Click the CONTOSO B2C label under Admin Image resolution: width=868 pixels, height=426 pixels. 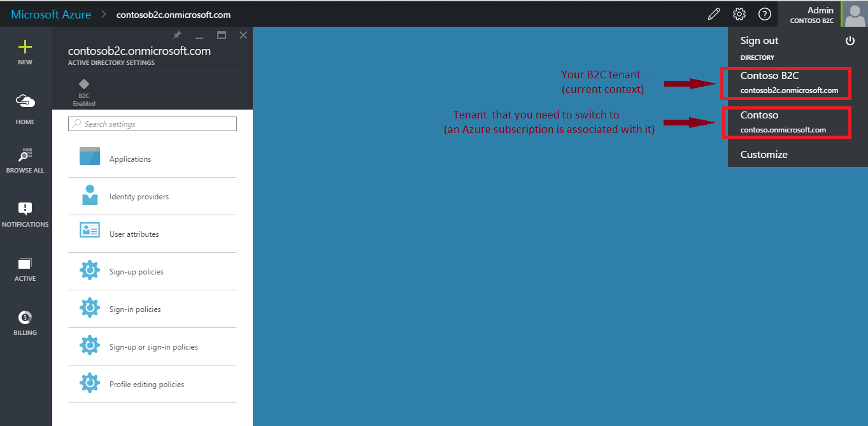point(812,21)
